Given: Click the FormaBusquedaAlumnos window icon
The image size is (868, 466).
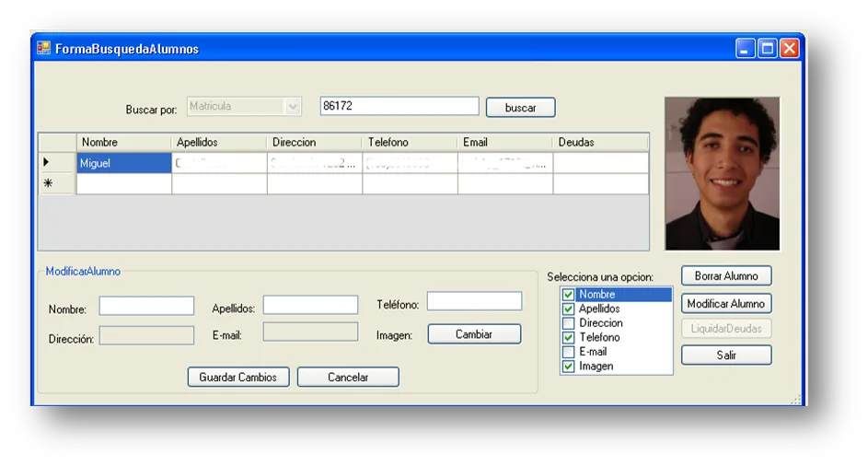Looking at the screenshot, I should coord(44,49).
